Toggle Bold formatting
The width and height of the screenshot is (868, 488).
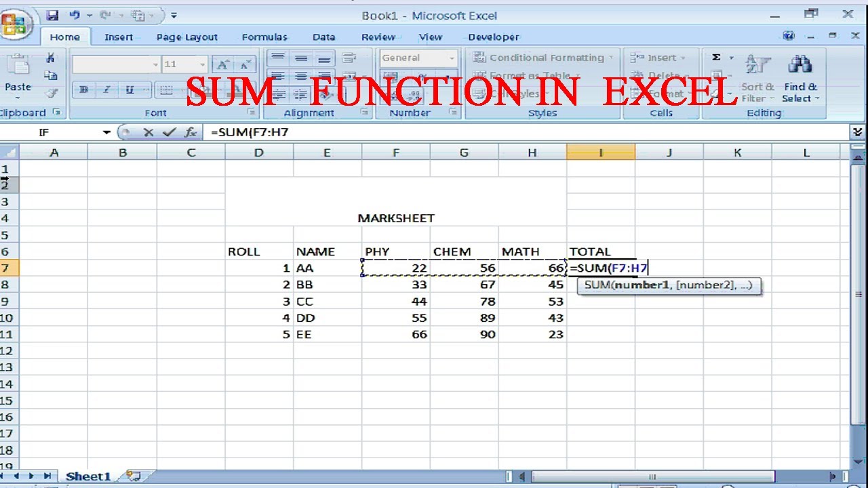point(84,89)
